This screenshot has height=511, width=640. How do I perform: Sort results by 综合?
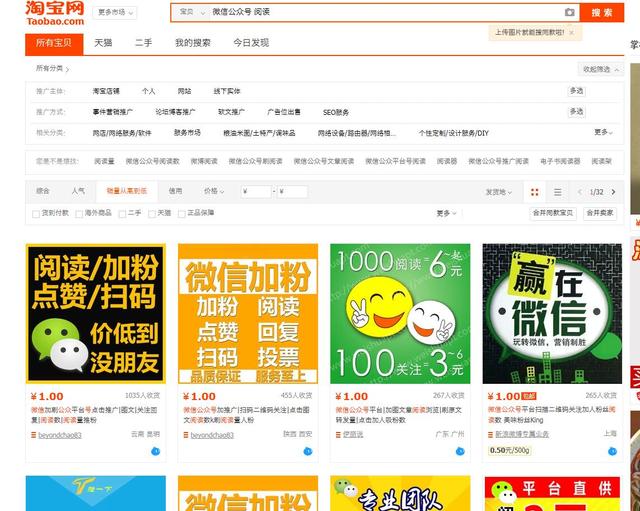[42, 191]
